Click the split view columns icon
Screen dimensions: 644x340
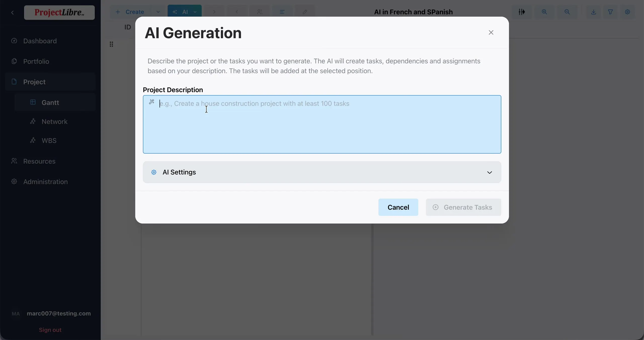[522, 12]
